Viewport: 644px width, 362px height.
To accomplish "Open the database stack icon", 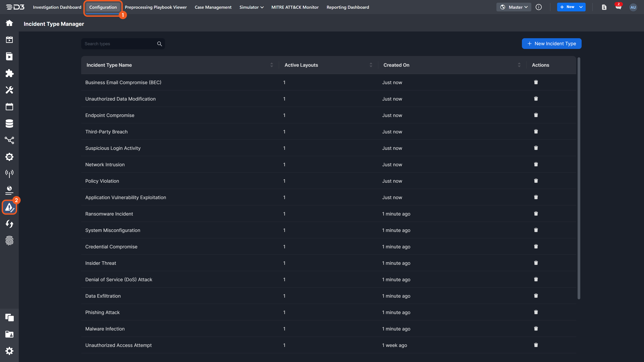I will pyautogui.click(x=9, y=123).
